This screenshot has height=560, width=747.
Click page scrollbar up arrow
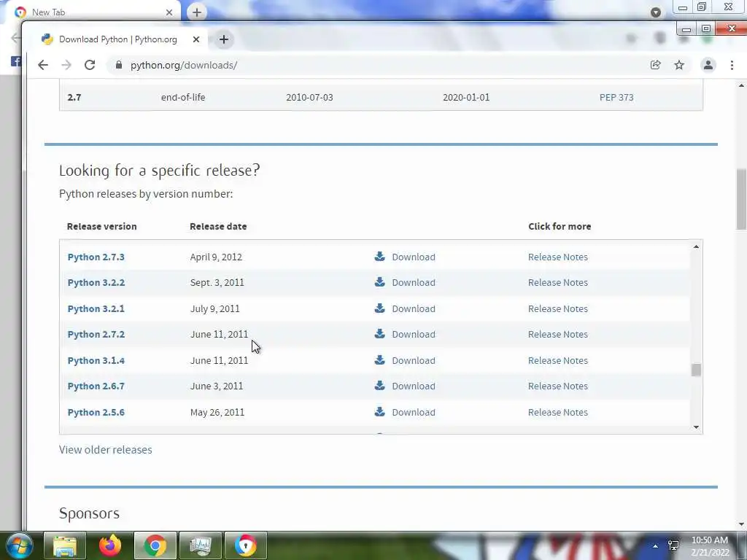pyautogui.click(x=741, y=86)
